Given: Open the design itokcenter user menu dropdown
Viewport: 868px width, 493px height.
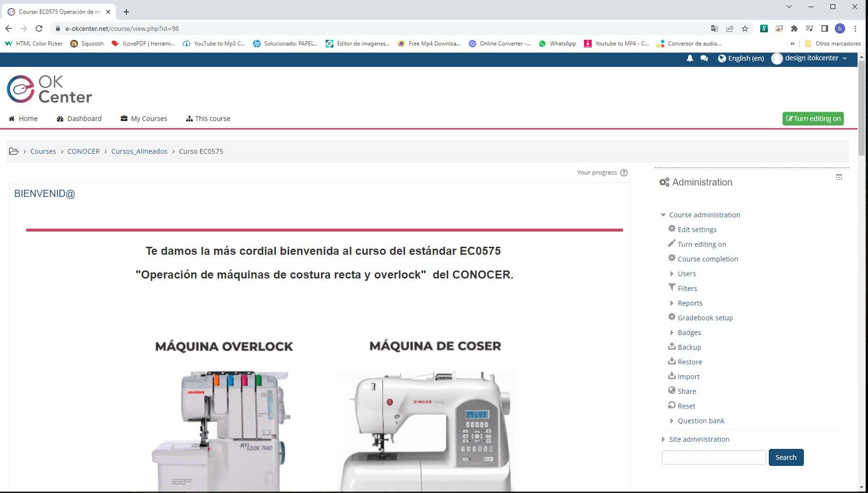Looking at the screenshot, I should click(x=811, y=58).
